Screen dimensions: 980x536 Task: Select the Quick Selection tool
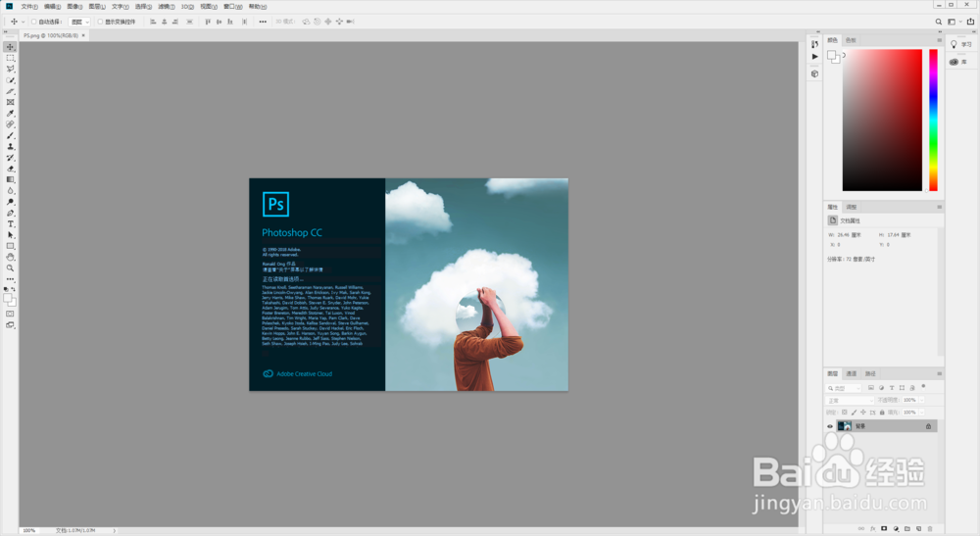[10, 80]
